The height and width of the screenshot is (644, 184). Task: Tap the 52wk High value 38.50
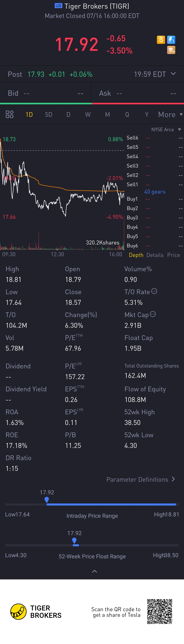(132, 422)
